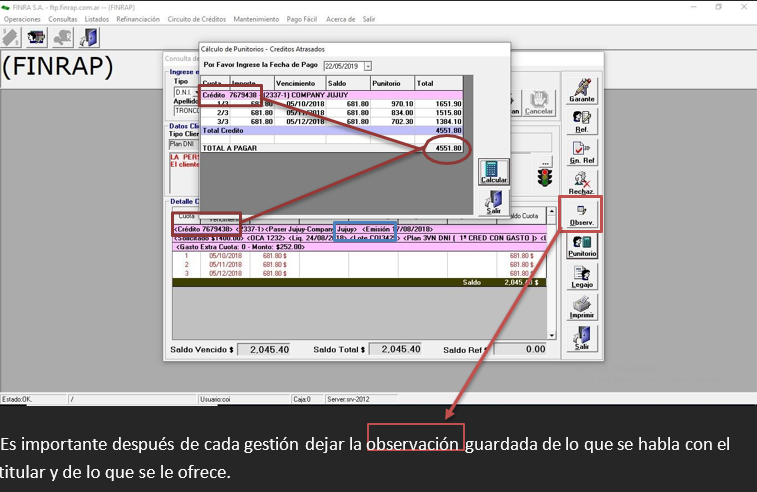This screenshot has width=757, height=492.
Task: Click the Gn. Ref sidebar icon
Action: 581,151
